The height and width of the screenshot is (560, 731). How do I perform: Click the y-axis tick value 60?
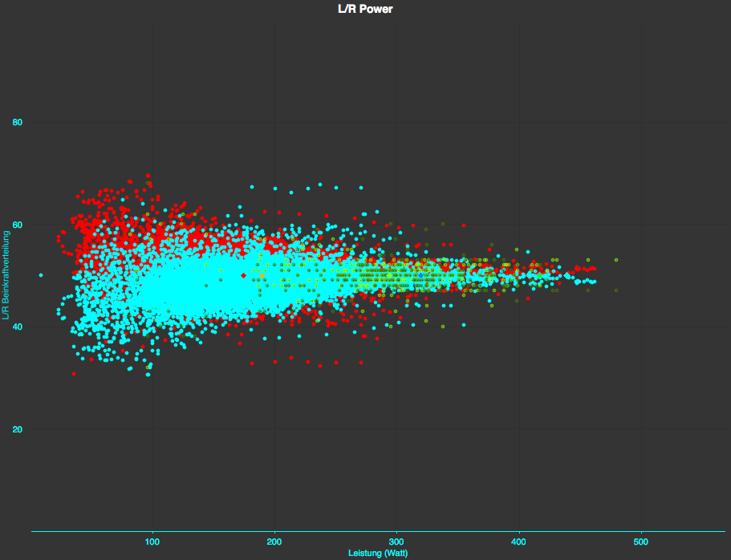click(17, 225)
